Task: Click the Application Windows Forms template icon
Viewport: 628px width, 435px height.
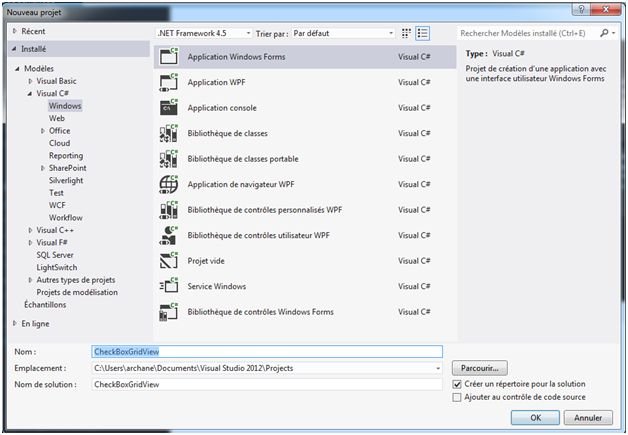Action: point(169,56)
